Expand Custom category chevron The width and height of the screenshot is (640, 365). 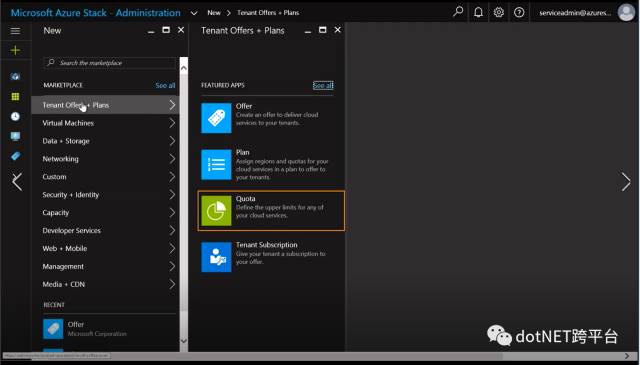click(x=172, y=177)
